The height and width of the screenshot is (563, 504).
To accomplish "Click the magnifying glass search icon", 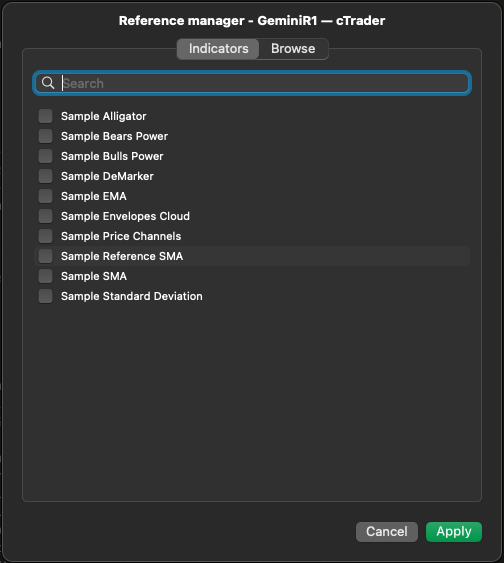I will pos(48,83).
